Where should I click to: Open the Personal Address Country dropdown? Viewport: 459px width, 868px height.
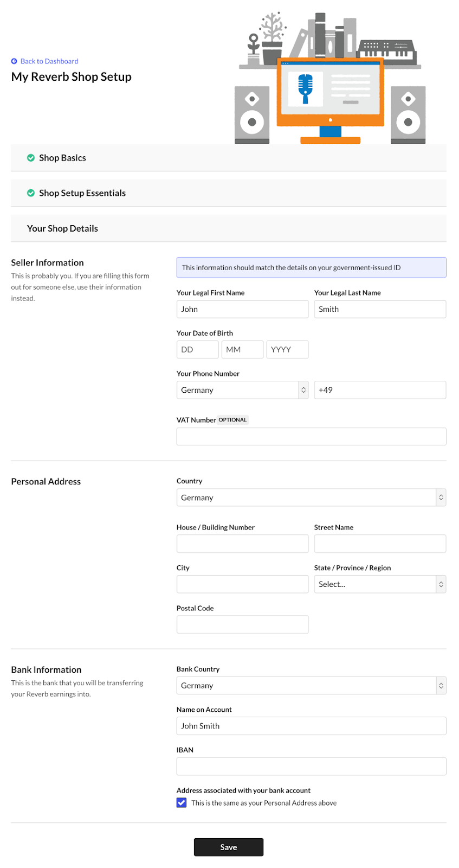[x=311, y=497]
